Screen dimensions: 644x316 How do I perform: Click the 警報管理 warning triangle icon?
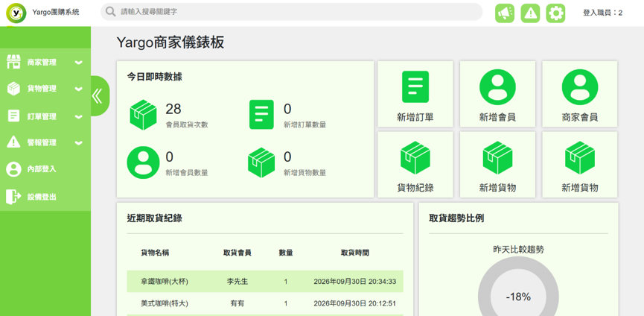(x=13, y=142)
